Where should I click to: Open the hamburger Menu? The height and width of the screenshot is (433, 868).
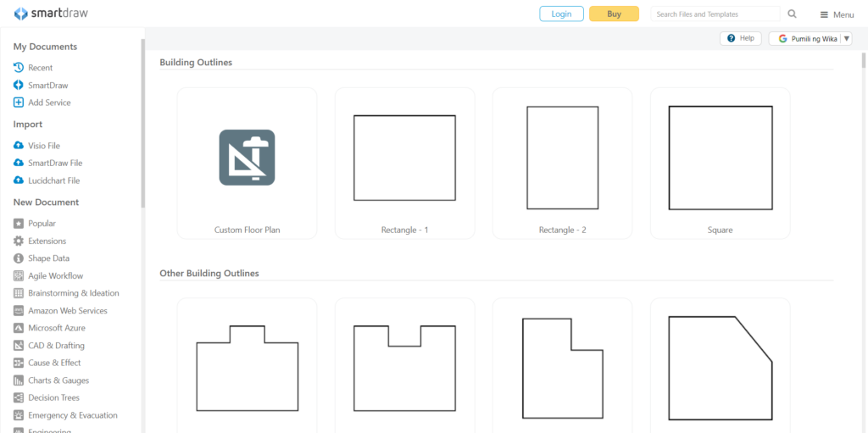pyautogui.click(x=836, y=14)
